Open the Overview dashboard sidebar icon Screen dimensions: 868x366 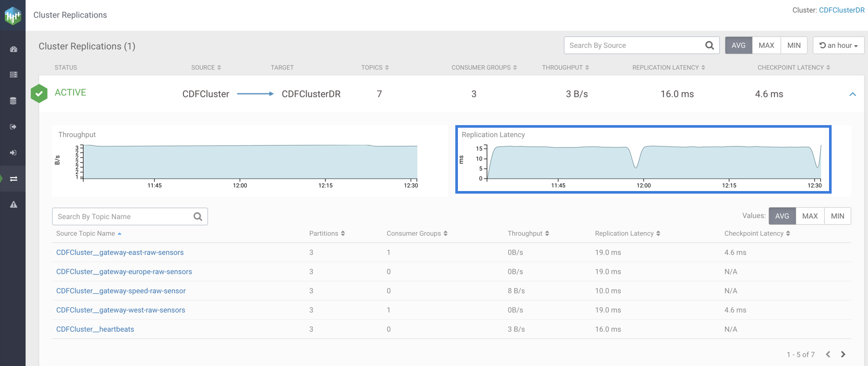14,49
